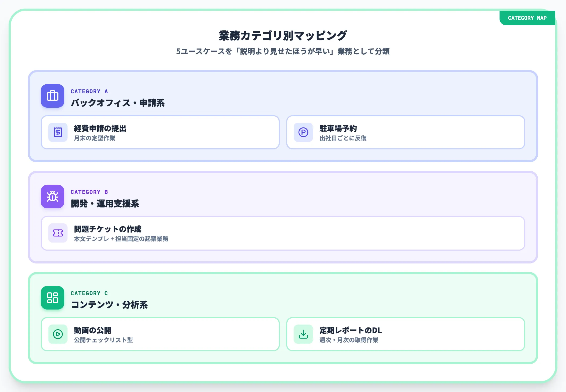
Task: Click the ticket icon beside 問題チケットの作成
Action: (58, 233)
